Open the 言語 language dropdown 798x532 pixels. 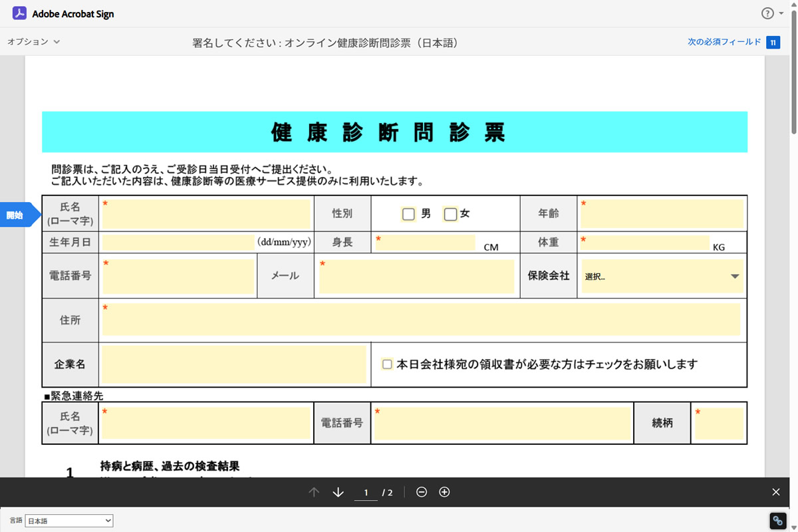point(69,521)
